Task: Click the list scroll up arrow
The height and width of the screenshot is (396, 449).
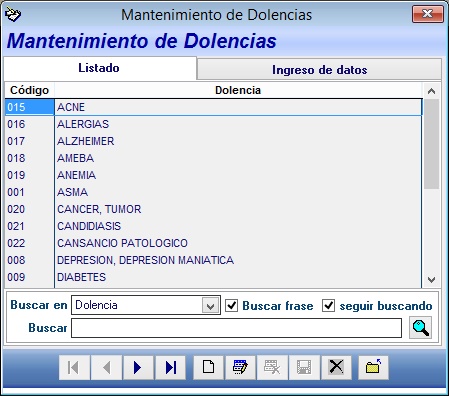Action: pos(431,91)
